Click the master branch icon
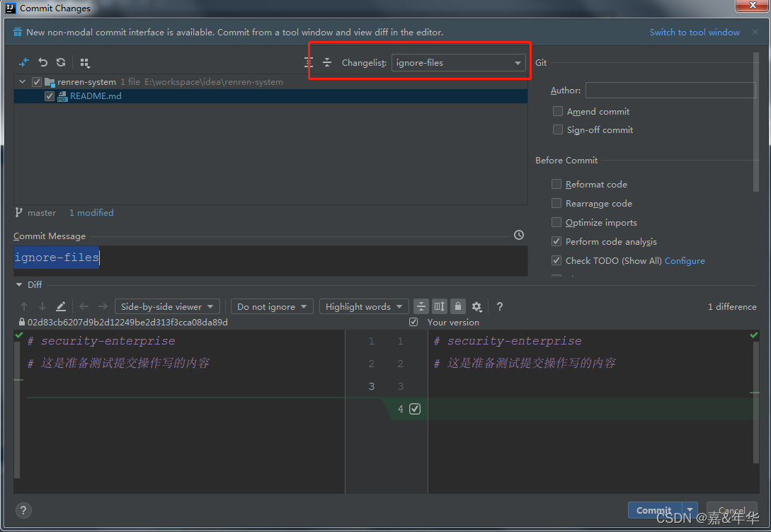 pyautogui.click(x=18, y=212)
